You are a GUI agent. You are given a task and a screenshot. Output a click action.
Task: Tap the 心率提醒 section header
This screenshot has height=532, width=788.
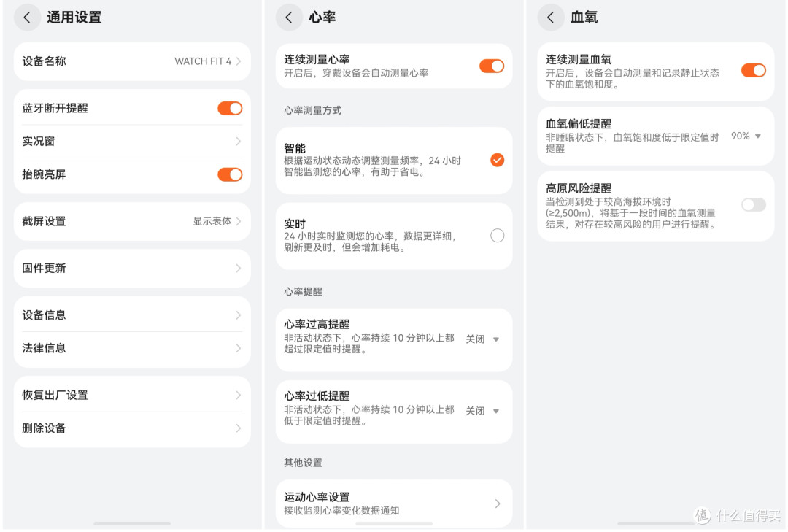303,292
